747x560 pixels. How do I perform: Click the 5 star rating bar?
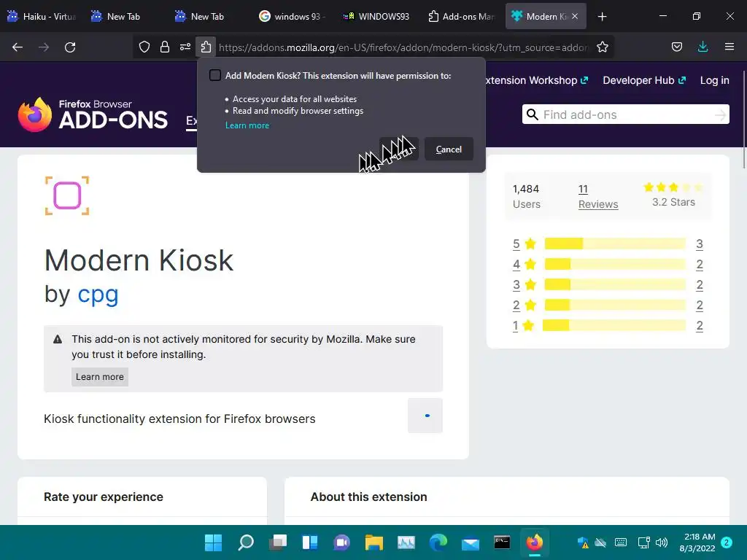[615, 244]
